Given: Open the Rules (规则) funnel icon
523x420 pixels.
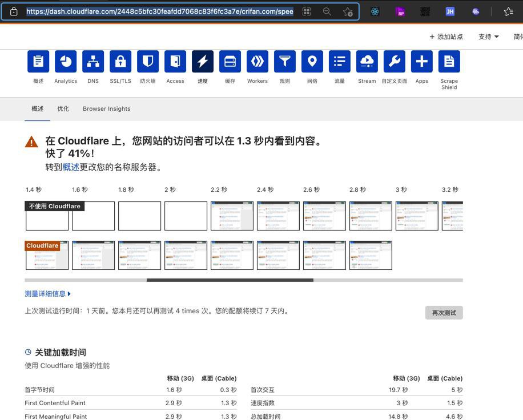Looking at the screenshot, I should click(284, 61).
